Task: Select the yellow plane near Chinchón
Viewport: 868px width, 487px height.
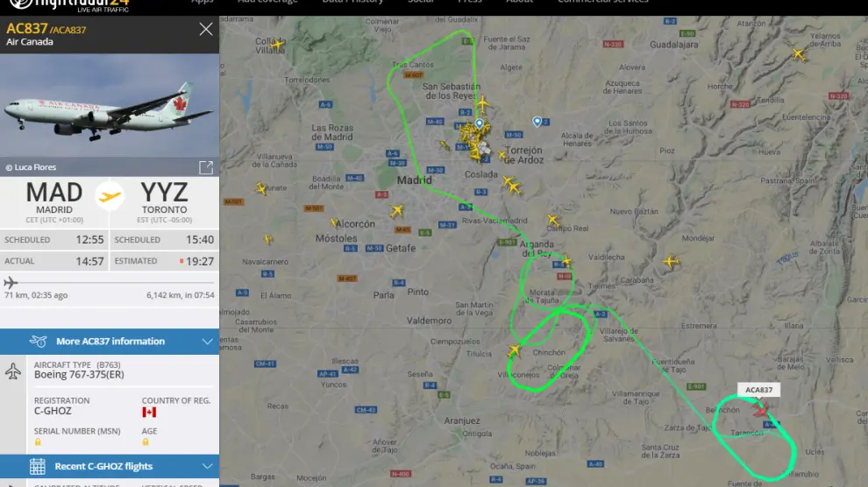Action: click(x=515, y=349)
